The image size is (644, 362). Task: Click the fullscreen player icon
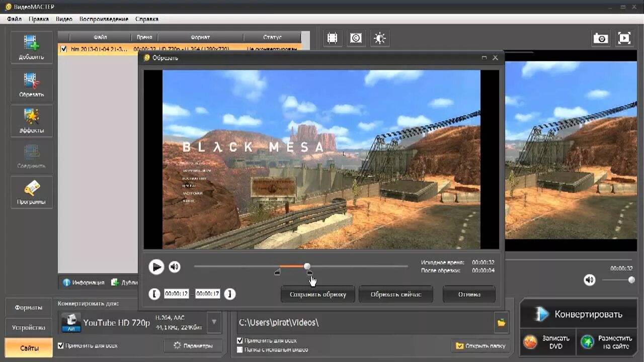tap(624, 38)
